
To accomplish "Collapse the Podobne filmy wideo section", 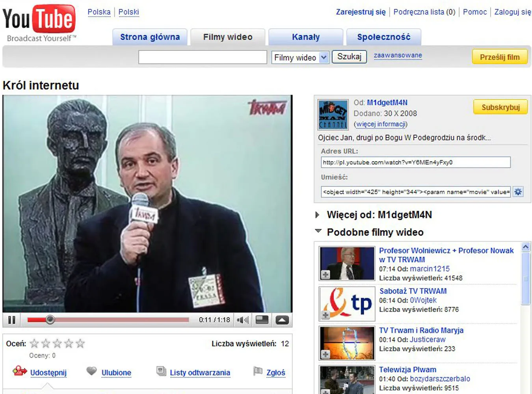I will tap(318, 232).
